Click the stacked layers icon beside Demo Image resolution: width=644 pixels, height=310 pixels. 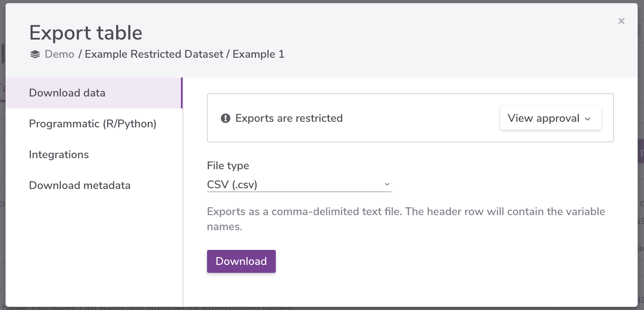[x=35, y=55]
